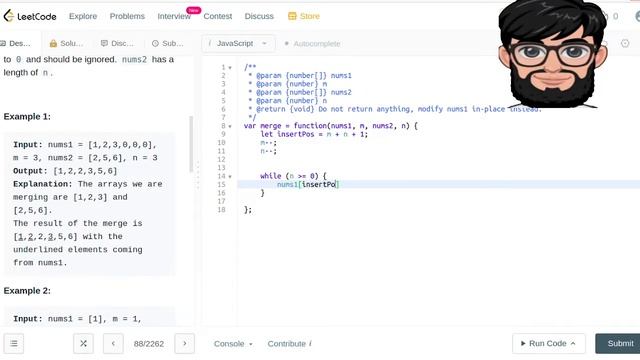Click the '@return {void}' comment line

(x=394, y=109)
